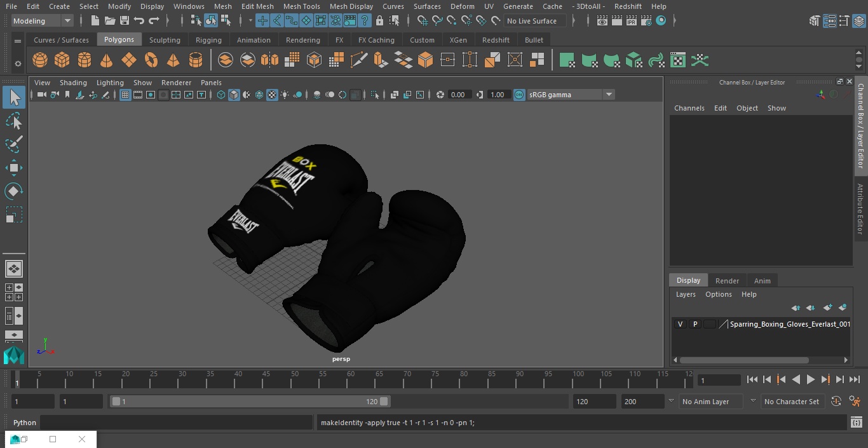Image resolution: width=868 pixels, height=448 pixels.
Task: Toggle Sparring_Boxing_Gloves layer visibility V box
Action: point(680,324)
